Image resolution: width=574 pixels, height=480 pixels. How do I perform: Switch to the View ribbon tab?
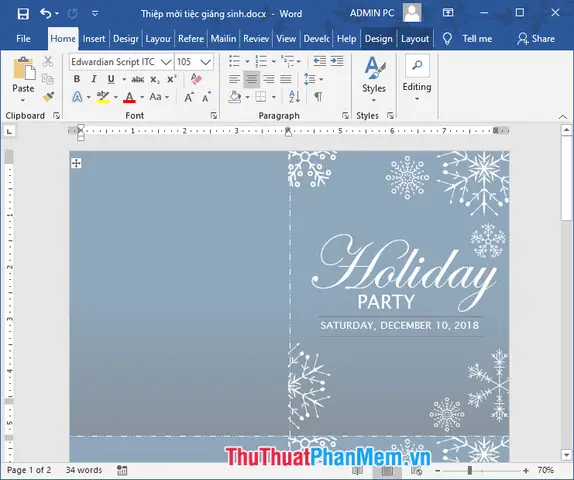[286, 38]
